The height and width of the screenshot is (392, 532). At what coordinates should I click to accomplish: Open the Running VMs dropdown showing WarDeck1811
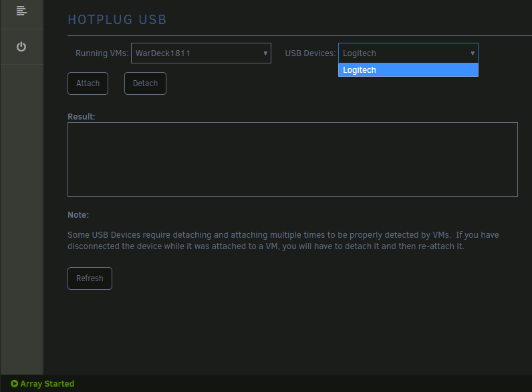[201, 53]
